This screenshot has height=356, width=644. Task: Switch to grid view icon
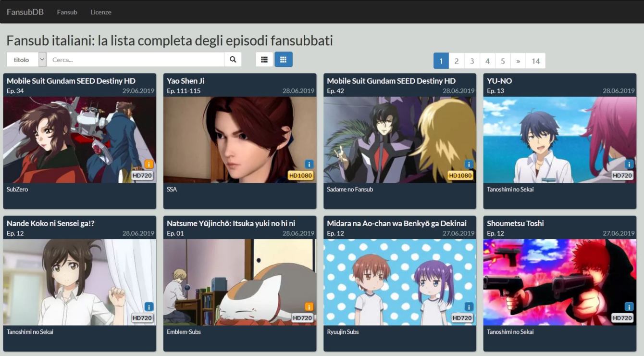[x=284, y=60]
